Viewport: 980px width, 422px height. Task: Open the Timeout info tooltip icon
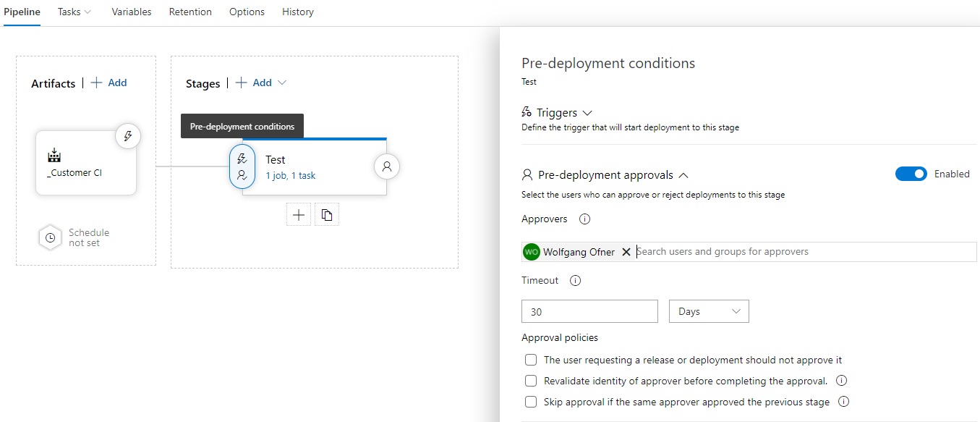(x=575, y=280)
